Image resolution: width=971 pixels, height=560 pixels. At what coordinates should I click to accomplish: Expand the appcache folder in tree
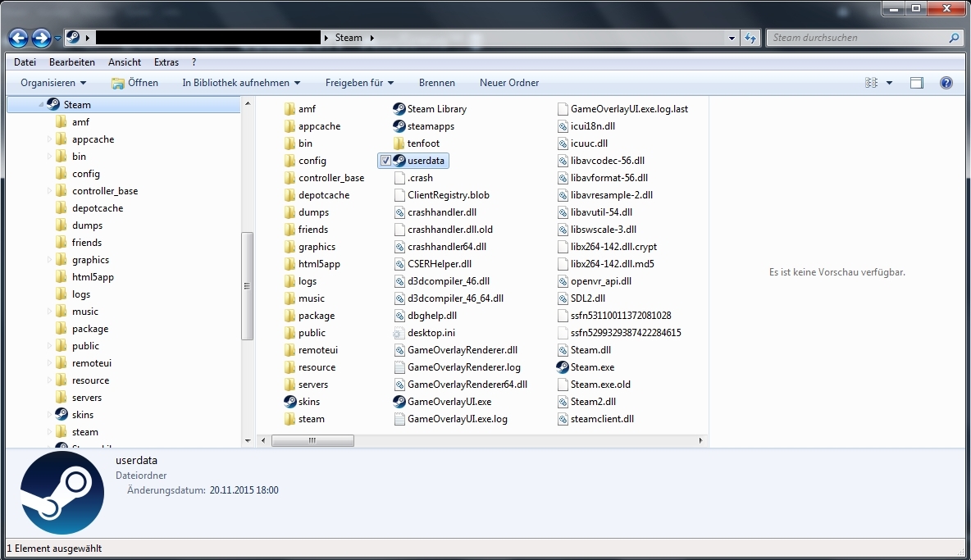[49, 139]
